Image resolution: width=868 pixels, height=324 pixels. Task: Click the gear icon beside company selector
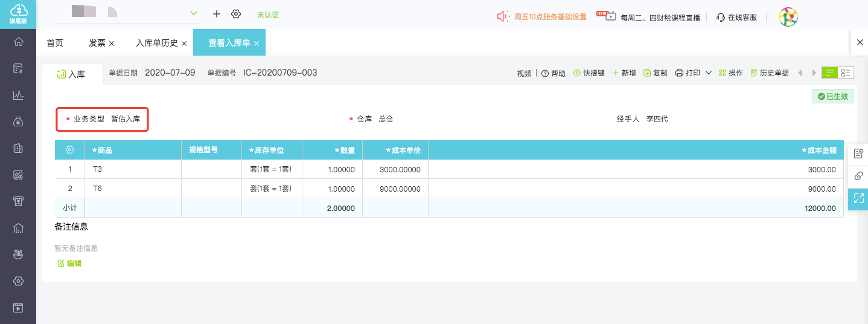236,14
